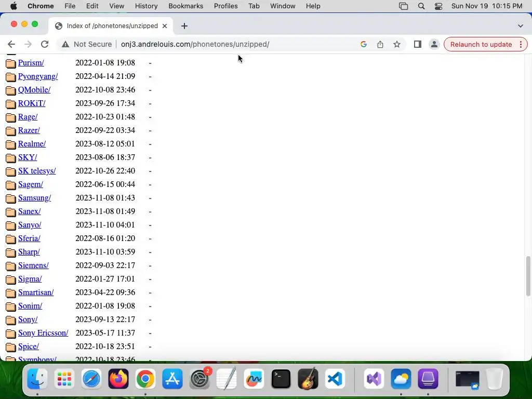Open the Profiles menu
The image size is (532, 399).
coord(225,6)
